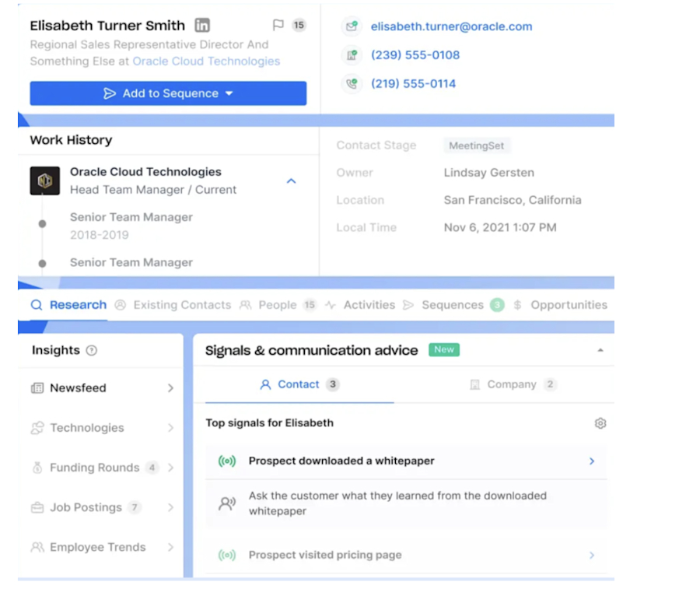Click owner name Lindsay Gersten
The image size is (700, 596).
pos(489,173)
